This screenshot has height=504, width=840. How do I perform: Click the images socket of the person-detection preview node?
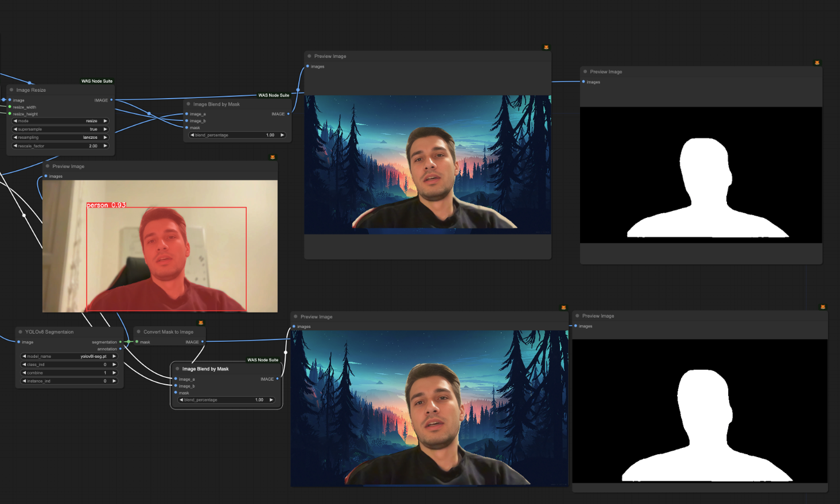coord(46,176)
